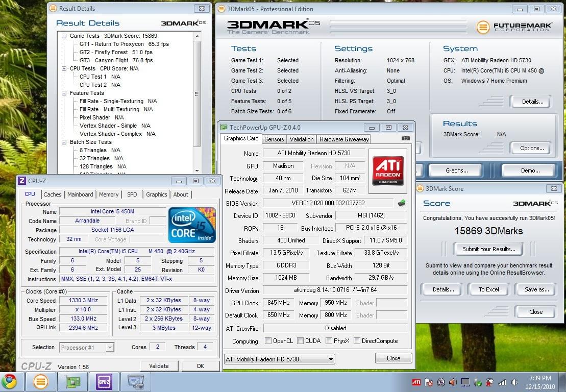Viewport: 566px width, 392px height.
Task: Switch to 3DMark05 taskbar button
Action: pyautogui.click(x=41, y=382)
